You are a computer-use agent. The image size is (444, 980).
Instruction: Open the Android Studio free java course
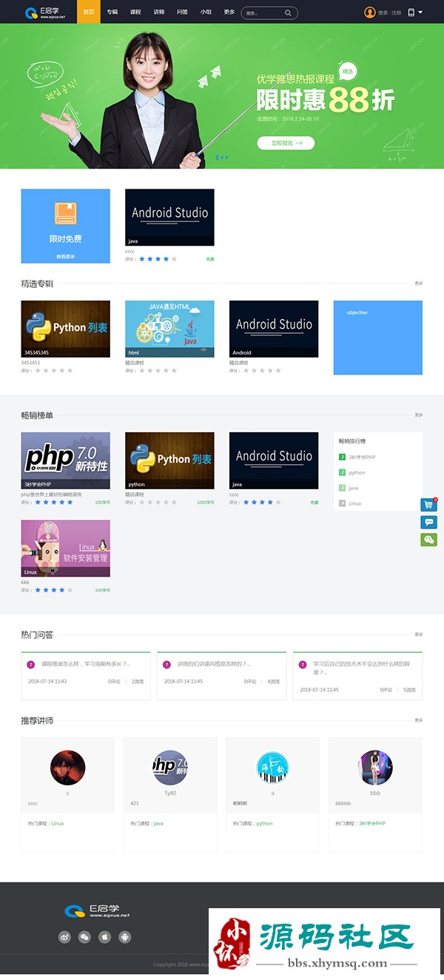coord(169,217)
